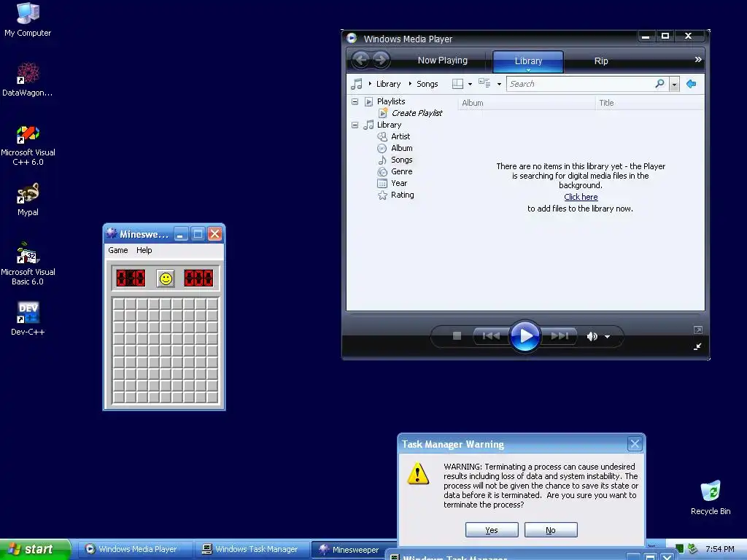747x560 pixels.
Task: Click the Media Player back arrow
Action: point(361,60)
